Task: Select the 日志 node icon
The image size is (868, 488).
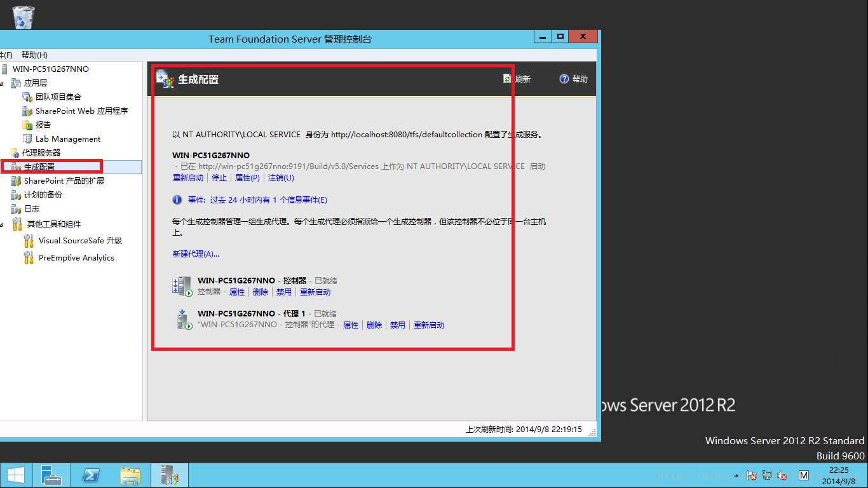Action: coord(16,208)
